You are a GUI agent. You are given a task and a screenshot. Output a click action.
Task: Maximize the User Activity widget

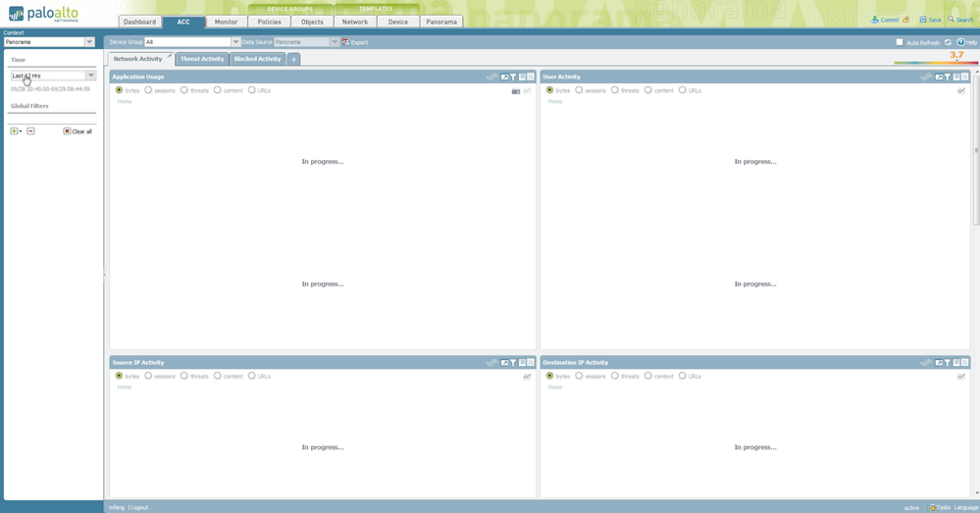tap(939, 77)
